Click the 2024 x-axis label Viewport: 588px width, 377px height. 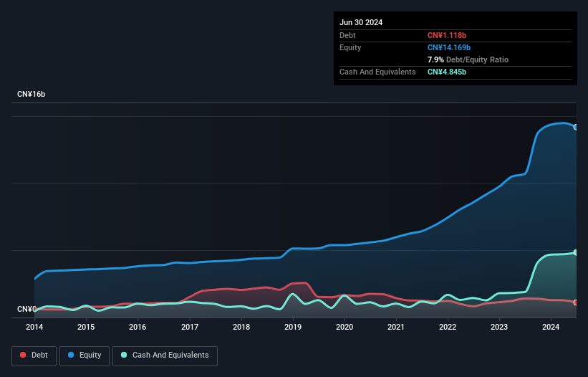(x=551, y=327)
